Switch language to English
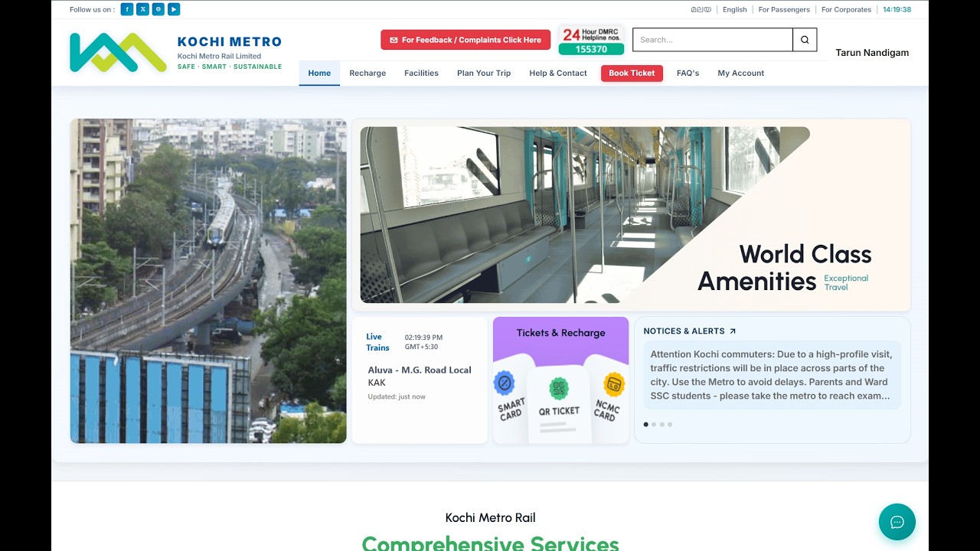Screen dimensions: 980x551 tap(735, 10)
